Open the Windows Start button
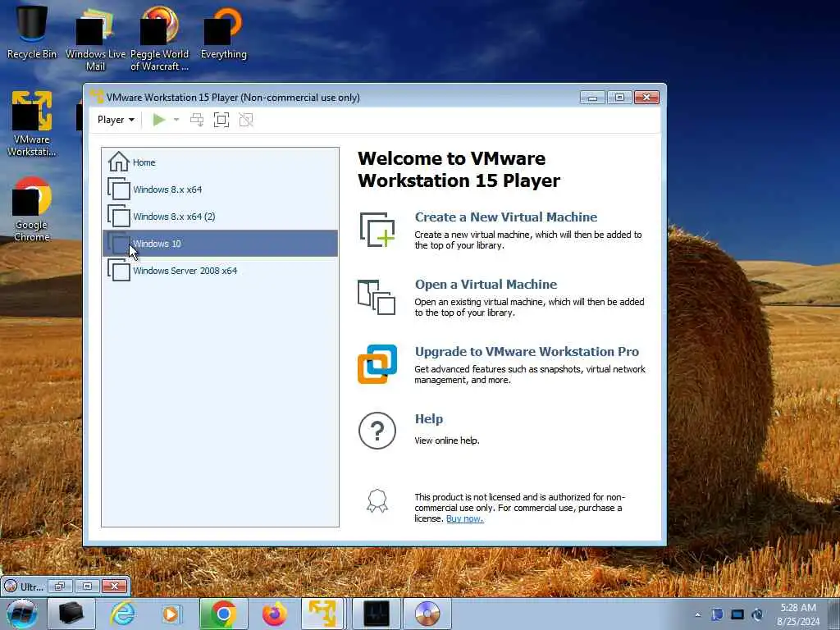This screenshot has height=630, width=840. [x=22, y=614]
